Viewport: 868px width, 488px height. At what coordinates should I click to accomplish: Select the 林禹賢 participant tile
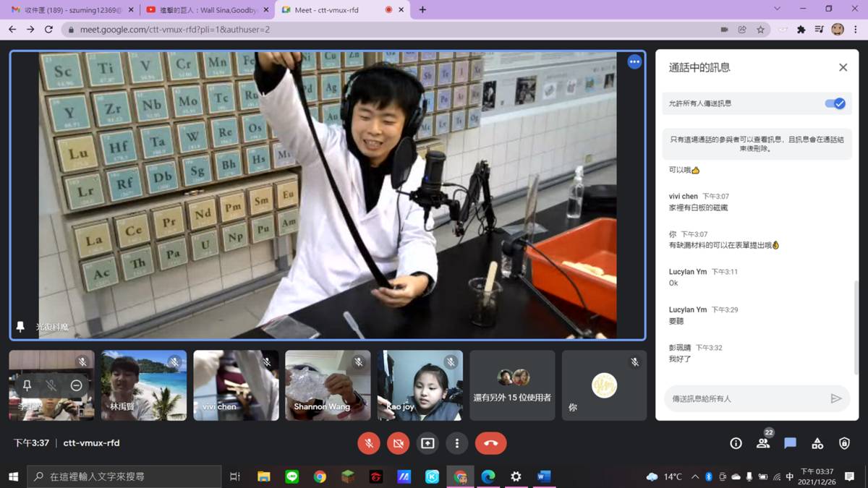point(144,385)
